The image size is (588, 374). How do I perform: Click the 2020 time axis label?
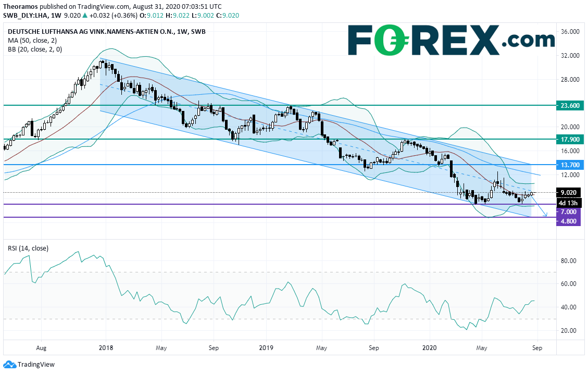(x=429, y=348)
